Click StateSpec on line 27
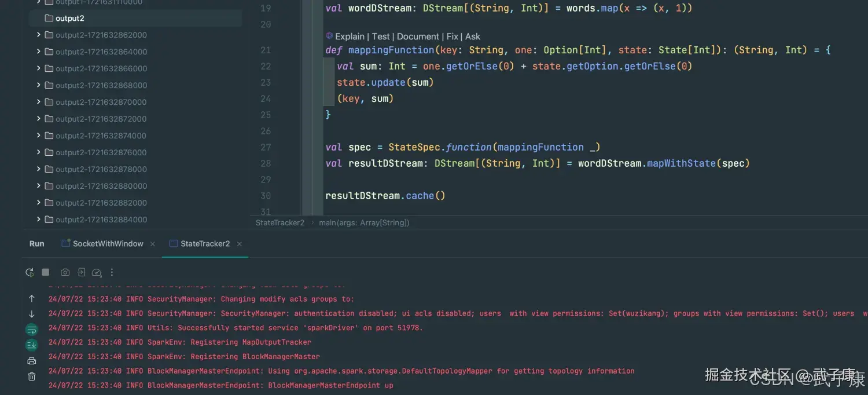The image size is (868, 395). 414,147
